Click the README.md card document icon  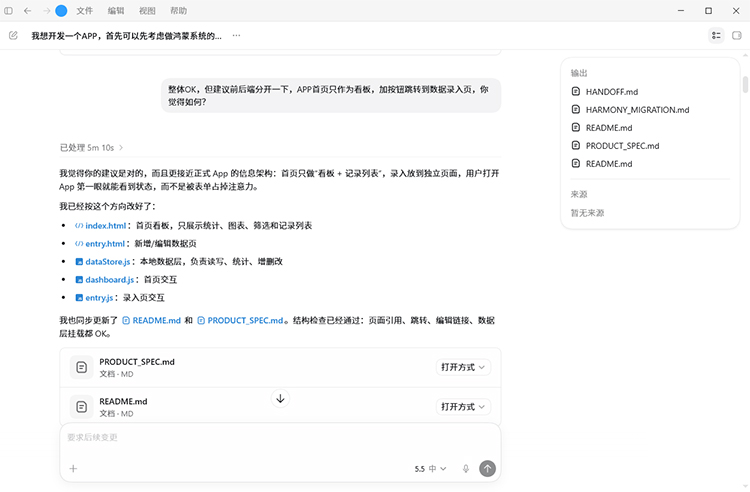coord(81,407)
